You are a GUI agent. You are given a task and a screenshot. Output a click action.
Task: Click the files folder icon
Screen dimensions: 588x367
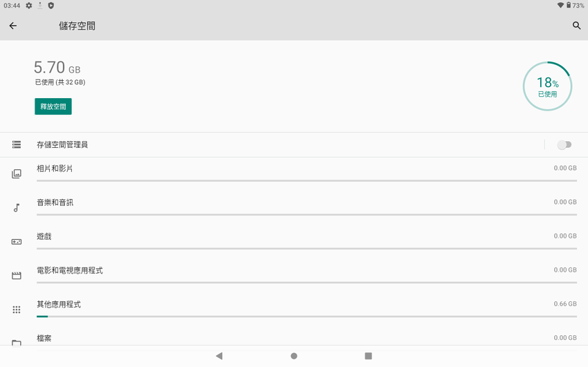[x=17, y=343]
